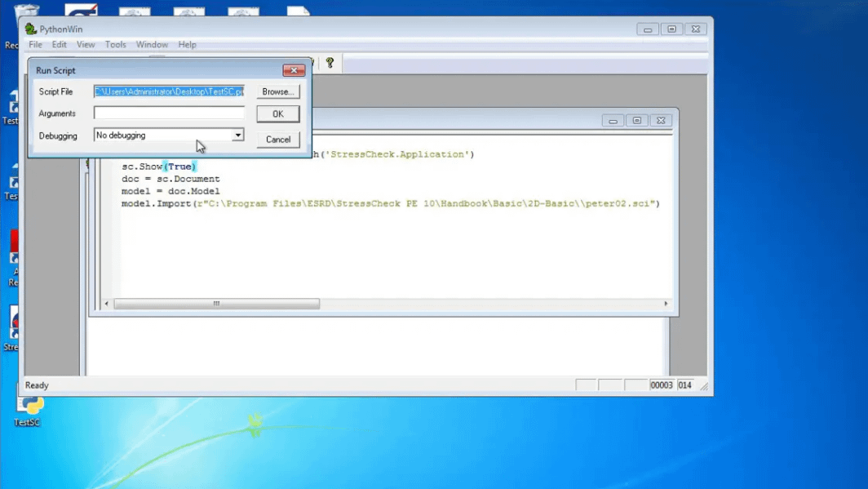
Task: Open the View menu
Action: click(86, 45)
